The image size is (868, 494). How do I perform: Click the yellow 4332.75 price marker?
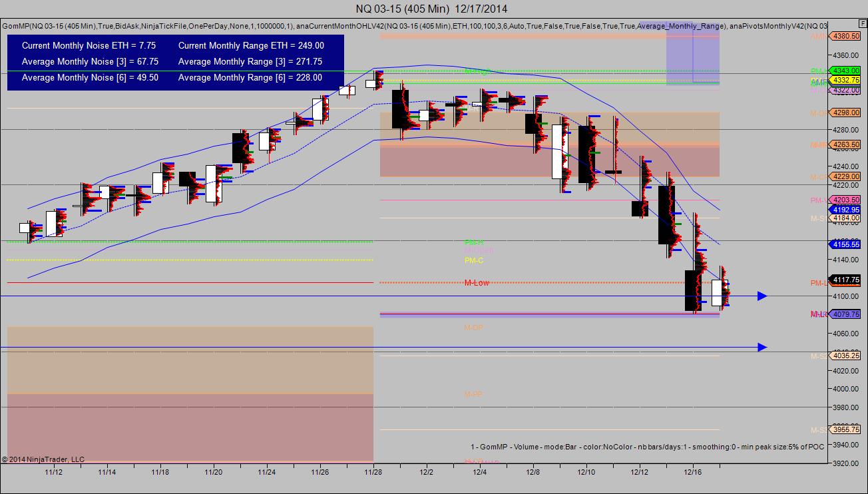[x=845, y=80]
